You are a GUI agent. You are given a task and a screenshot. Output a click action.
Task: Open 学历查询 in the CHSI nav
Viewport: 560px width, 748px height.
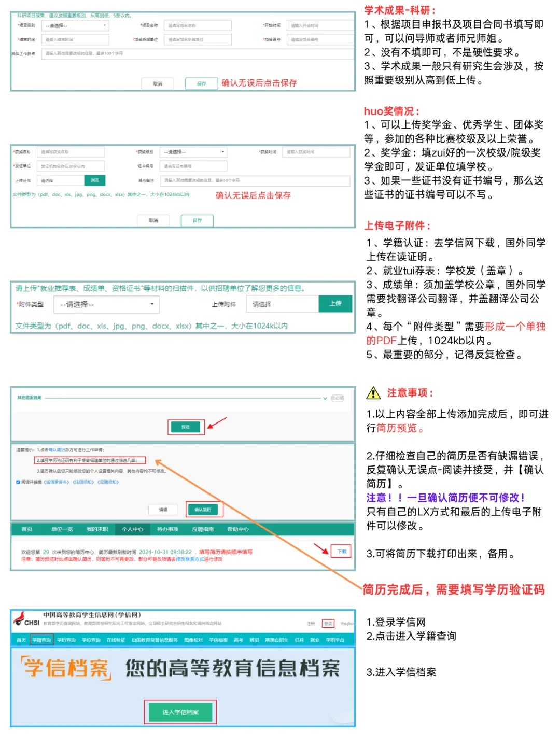(66, 640)
